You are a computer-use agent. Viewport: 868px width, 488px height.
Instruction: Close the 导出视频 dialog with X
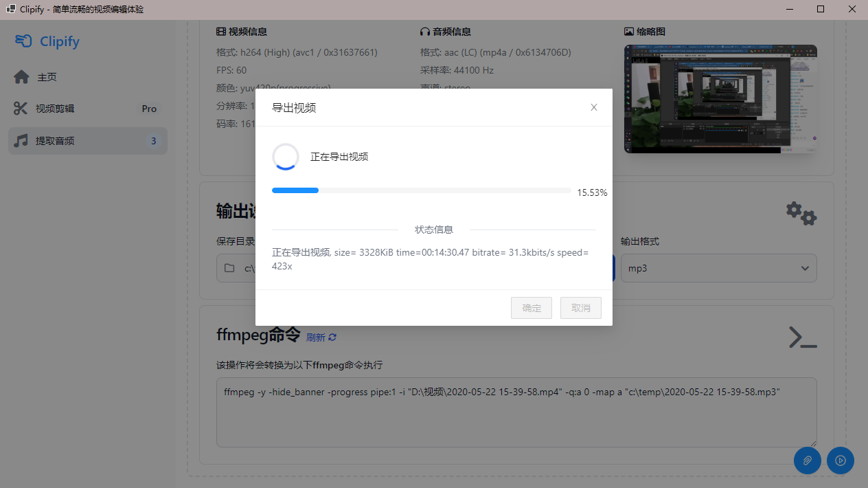click(594, 107)
